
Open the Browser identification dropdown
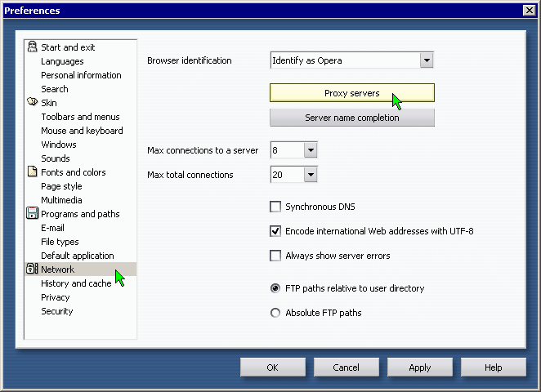coord(427,60)
